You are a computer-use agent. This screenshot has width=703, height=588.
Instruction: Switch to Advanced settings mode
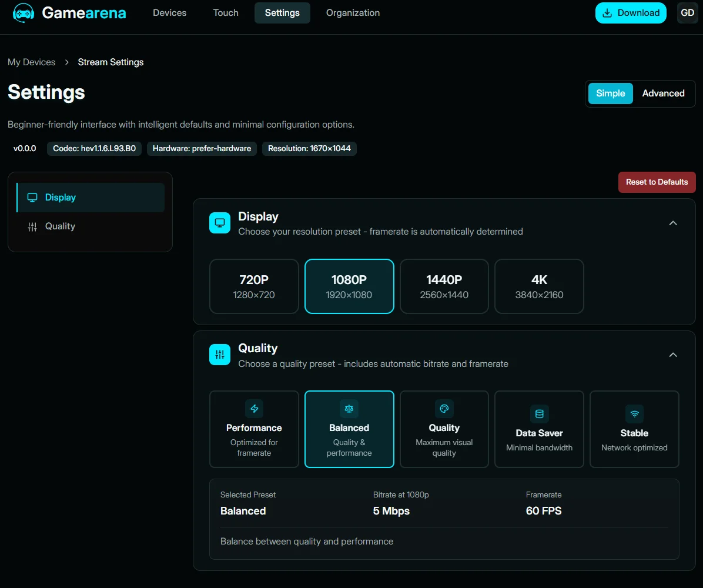click(x=663, y=93)
